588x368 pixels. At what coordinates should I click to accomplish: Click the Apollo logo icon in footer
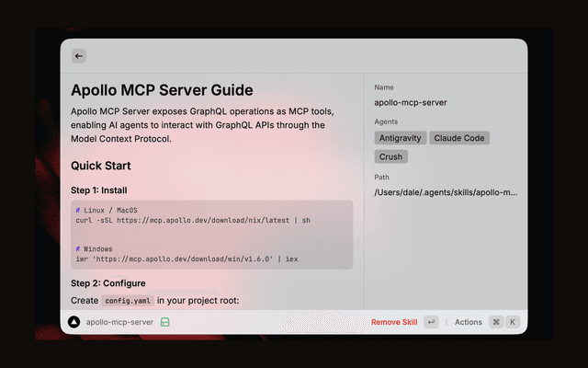(x=73, y=322)
